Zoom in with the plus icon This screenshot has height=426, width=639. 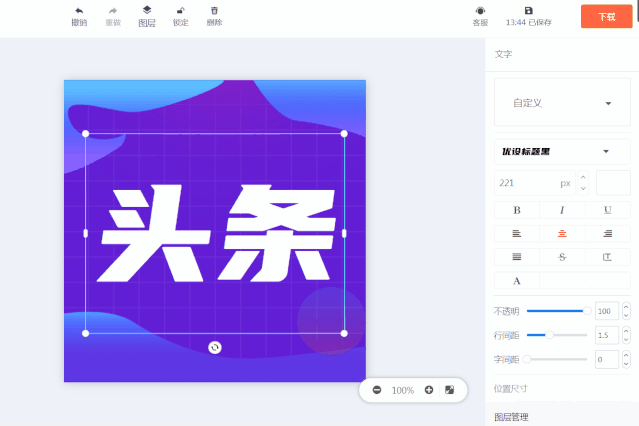click(429, 390)
